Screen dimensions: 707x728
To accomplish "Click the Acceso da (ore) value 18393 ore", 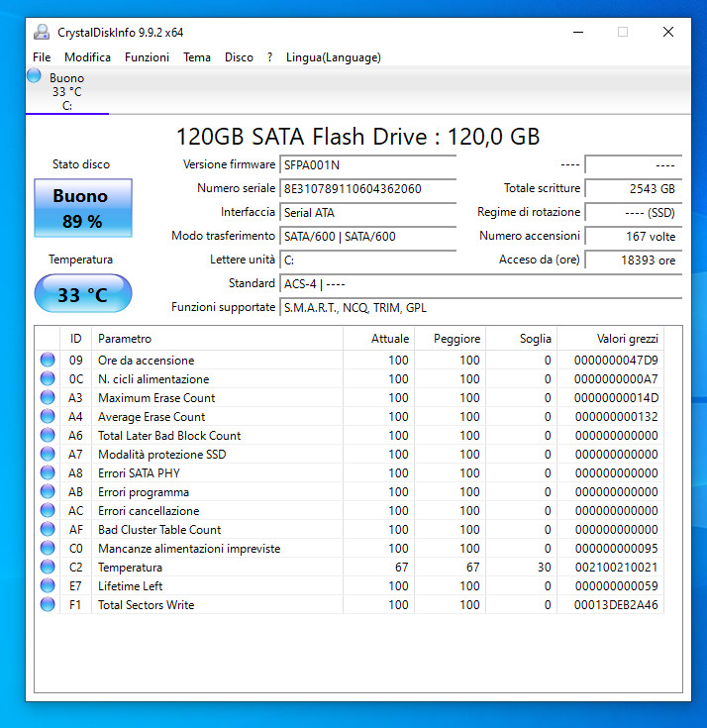I will (633, 260).
